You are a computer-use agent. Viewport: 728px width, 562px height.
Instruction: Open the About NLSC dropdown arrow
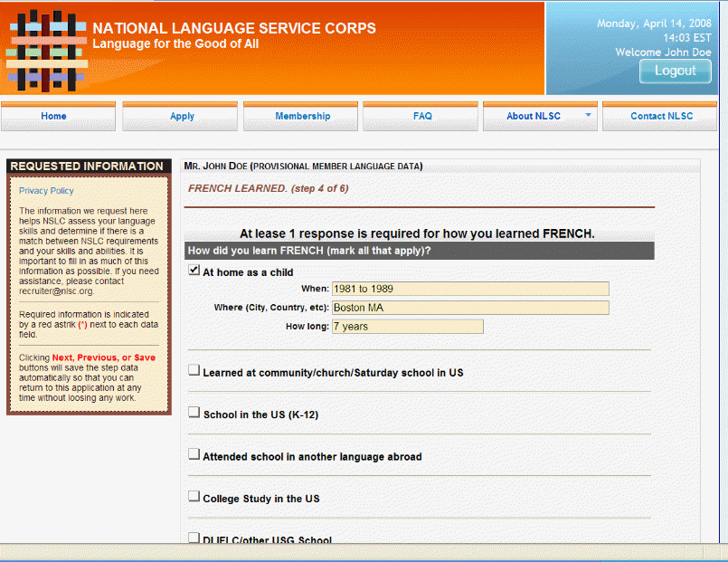(x=588, y=115)
